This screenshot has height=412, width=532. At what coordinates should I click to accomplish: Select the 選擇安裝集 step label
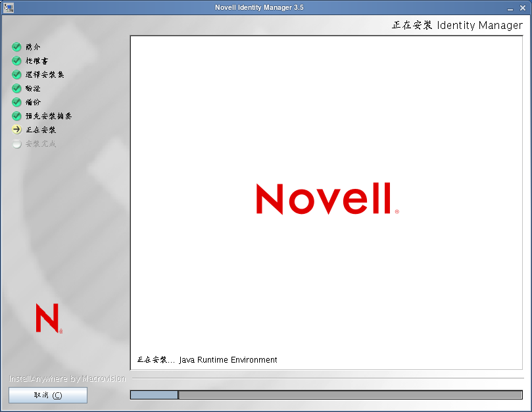[45, 74]
